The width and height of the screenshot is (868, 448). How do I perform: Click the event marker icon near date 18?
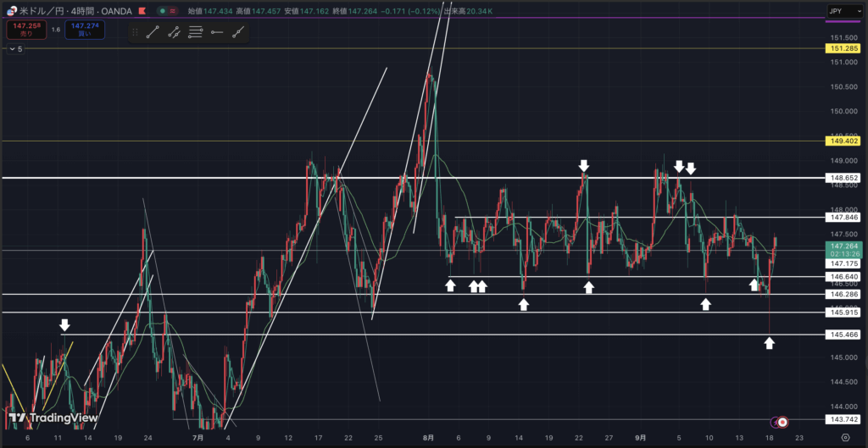[783, 421]
